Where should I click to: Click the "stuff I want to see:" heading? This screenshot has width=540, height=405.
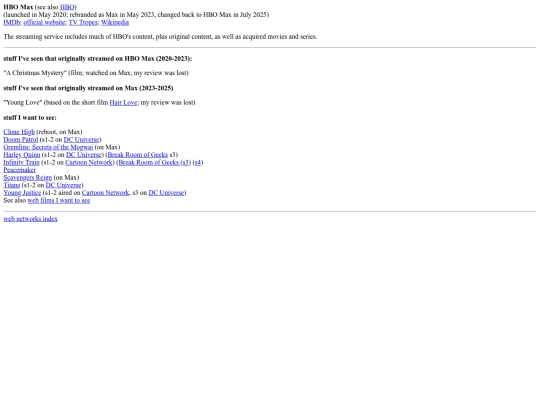point(30,117)
